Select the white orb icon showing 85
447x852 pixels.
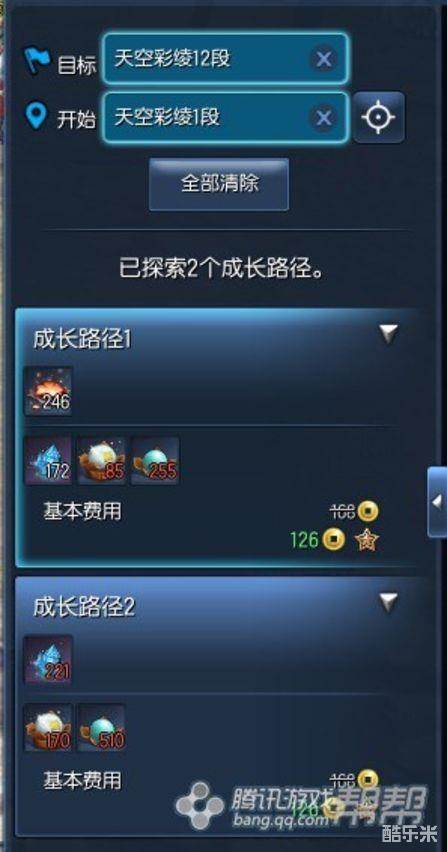click(x=102, y=460)
